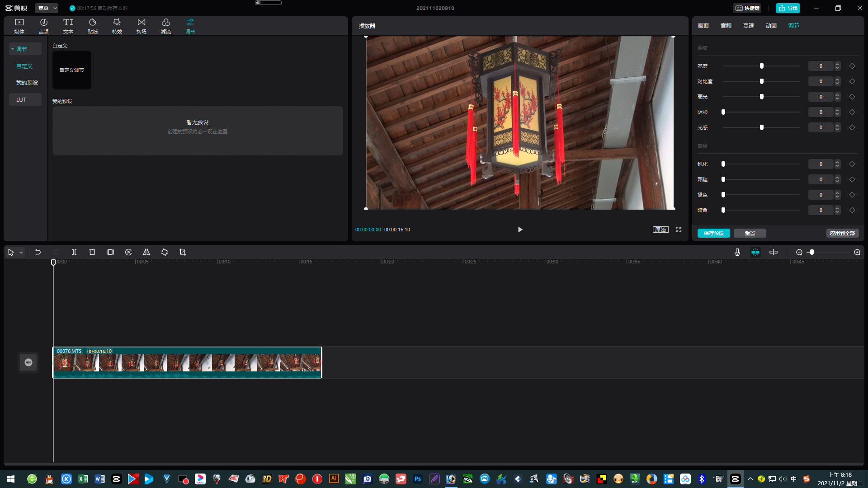Select 我的预设 in left sidebar
Screen dimensions: 868x488
(x=27, y=82)
